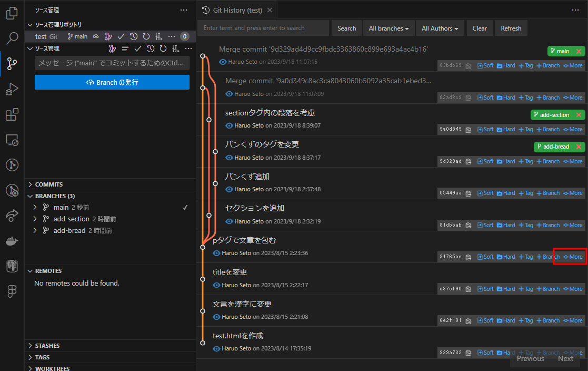Open the Run and Debug view
Viewport: 588px width, 371px height.
(12, 89)
